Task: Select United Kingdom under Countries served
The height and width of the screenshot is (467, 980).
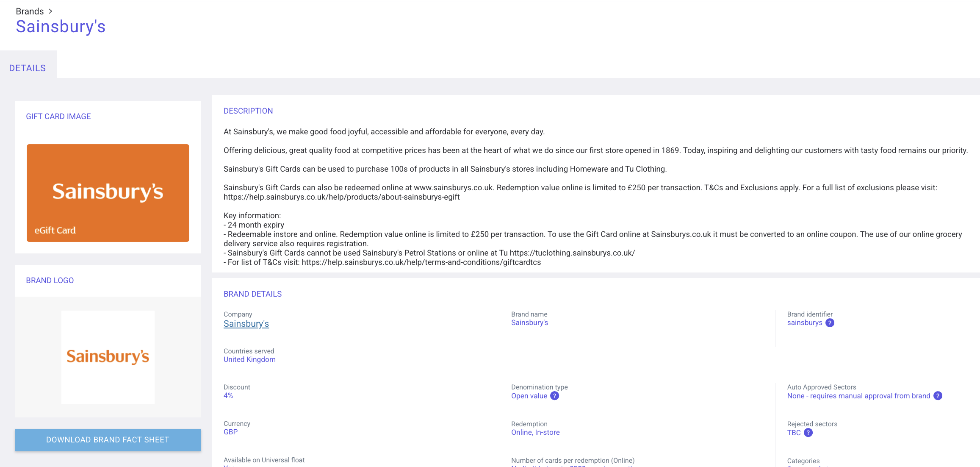Action: pyautogui.click(x=249, y=359)
